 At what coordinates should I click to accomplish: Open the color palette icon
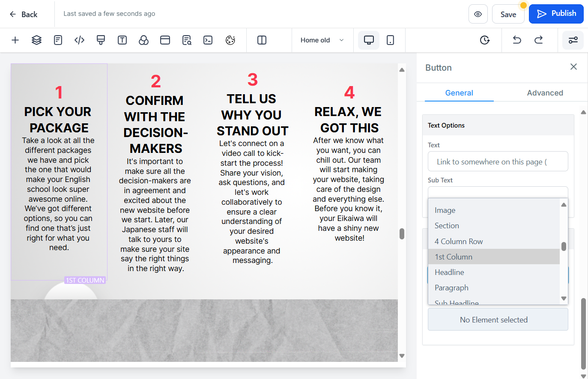click(x=230, y=40)
